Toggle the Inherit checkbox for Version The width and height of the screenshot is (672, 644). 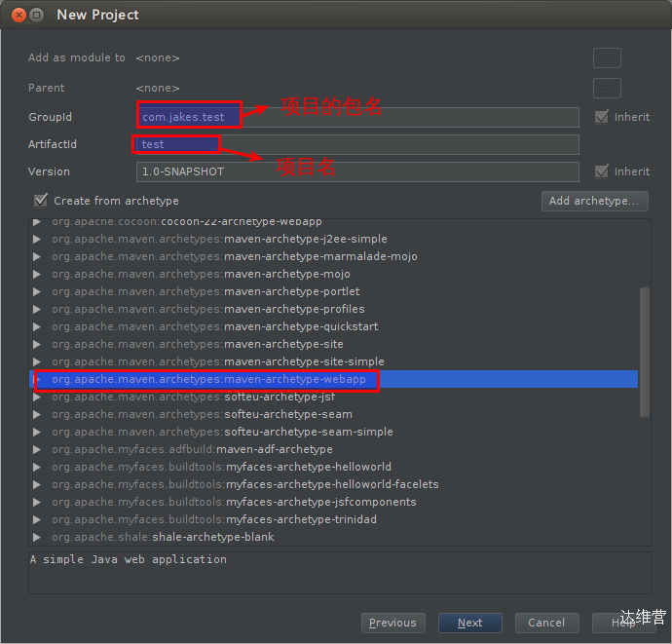click(x=601, y=171)
